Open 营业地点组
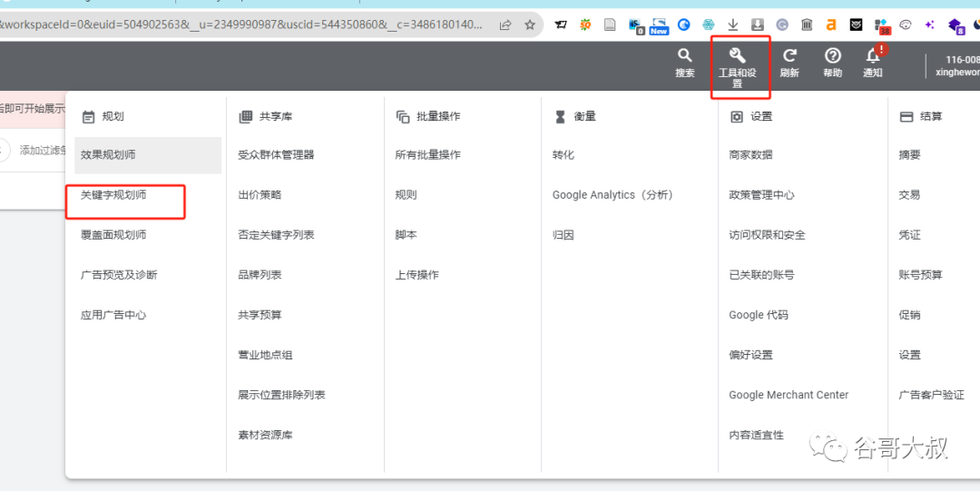The height and width of the screenshot is (491, 980). pyautogui.click(x=266, y=355)
